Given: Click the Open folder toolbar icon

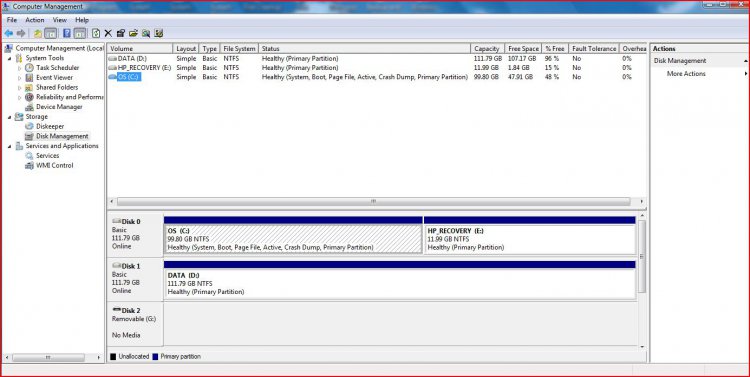Looking at the screenshot, I should coord(133,33).
